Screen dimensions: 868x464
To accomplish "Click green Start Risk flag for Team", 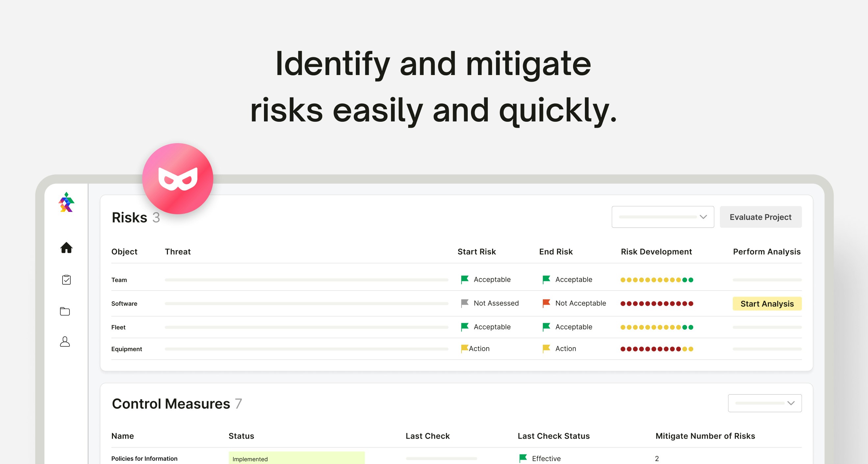I will tap(465, 279).
